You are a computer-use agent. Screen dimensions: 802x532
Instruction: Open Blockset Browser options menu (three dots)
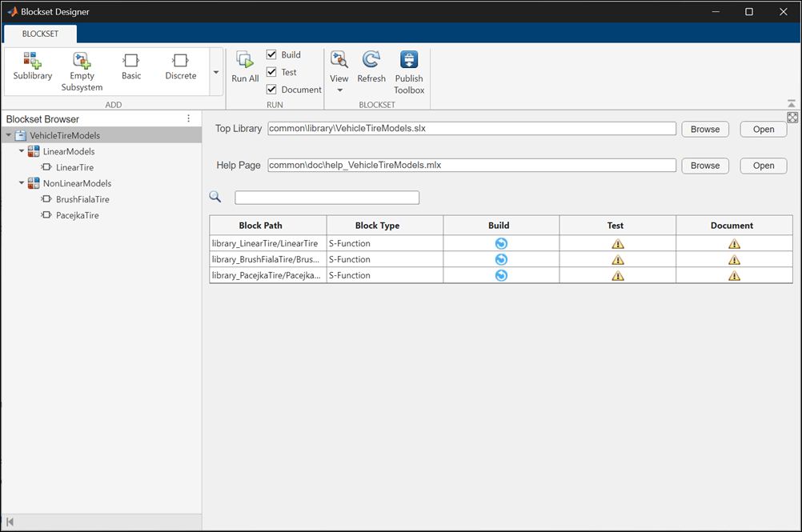189,118
